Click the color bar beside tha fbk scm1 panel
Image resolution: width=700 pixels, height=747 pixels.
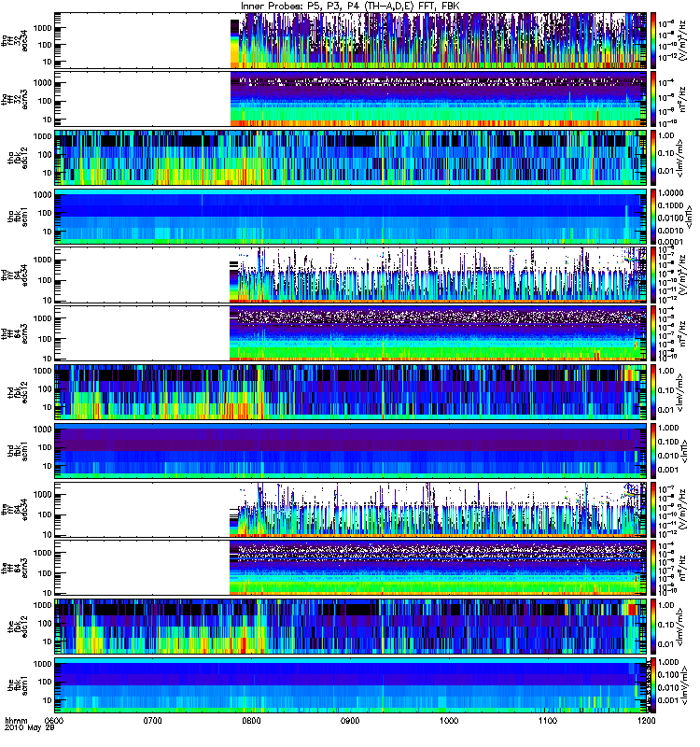[x=653, y=217]
